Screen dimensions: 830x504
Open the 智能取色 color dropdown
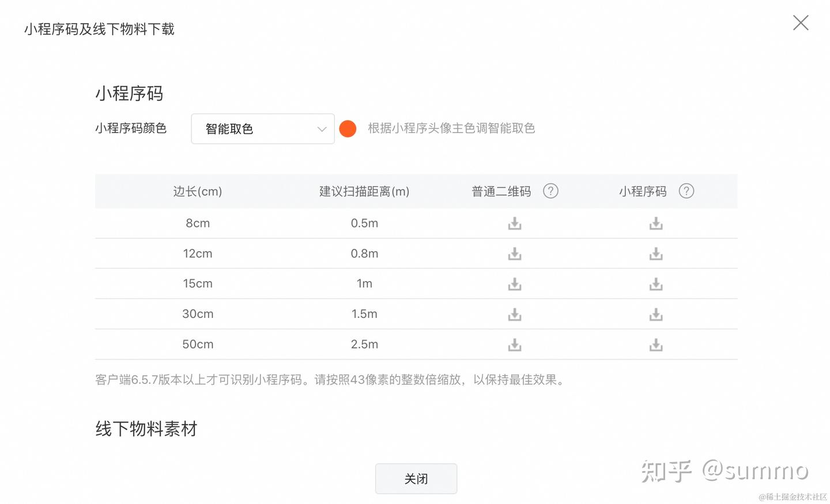(x=254, y=129)
